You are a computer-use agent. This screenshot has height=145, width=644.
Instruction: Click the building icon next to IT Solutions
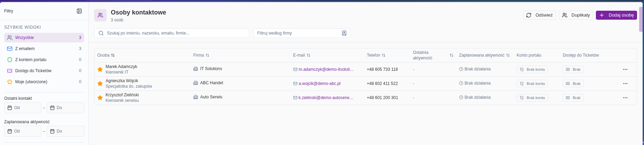point(196,69)
